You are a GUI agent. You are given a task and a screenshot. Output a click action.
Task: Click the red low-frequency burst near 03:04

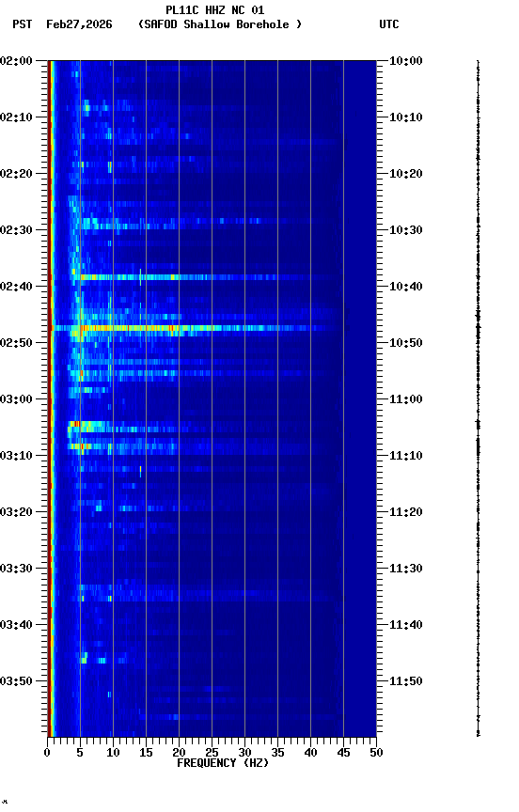point(78,425)
